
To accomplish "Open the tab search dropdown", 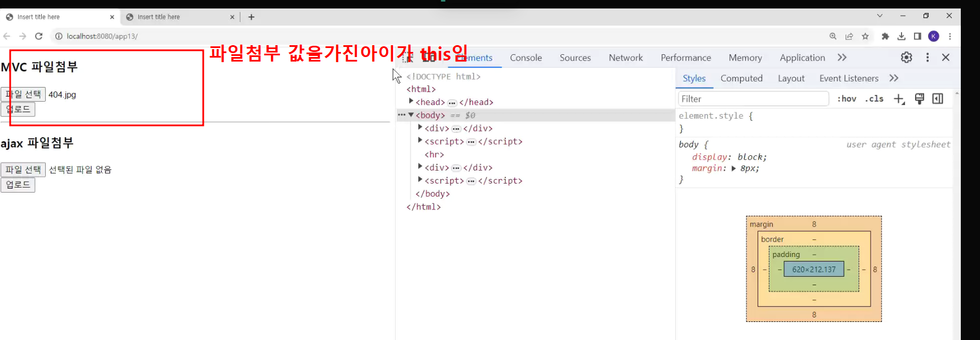I will click(x=880, y=16).
